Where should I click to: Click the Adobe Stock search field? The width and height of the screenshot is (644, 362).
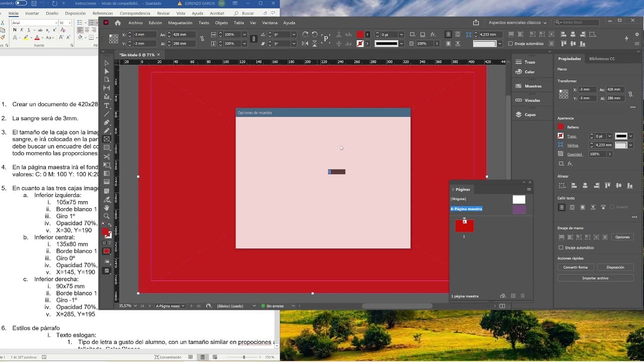pos(577,23)
